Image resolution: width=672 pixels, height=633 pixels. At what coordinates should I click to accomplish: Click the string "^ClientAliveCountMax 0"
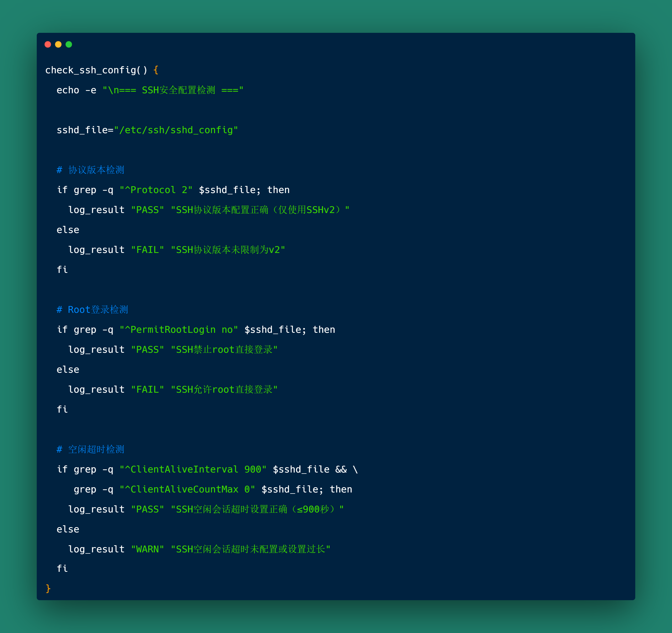[187, 489]
